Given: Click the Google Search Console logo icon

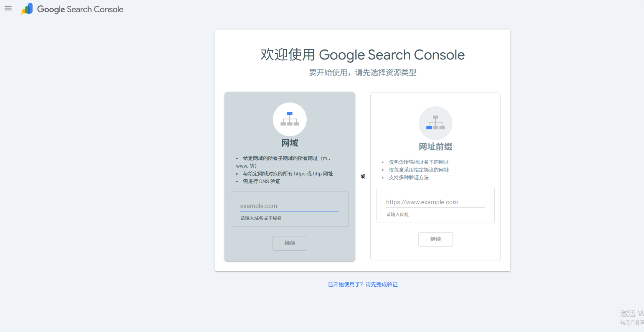Looking at the screenshot, I should coord(27,9).
